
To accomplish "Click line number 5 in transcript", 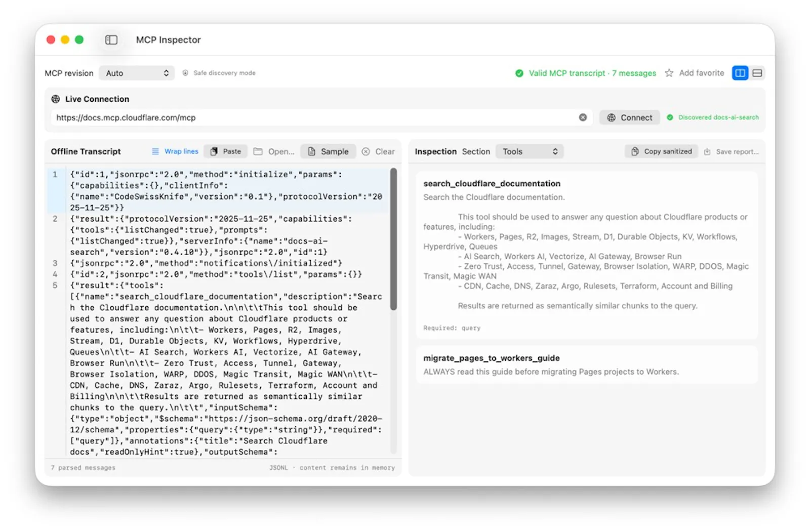I will click(55, 286).
